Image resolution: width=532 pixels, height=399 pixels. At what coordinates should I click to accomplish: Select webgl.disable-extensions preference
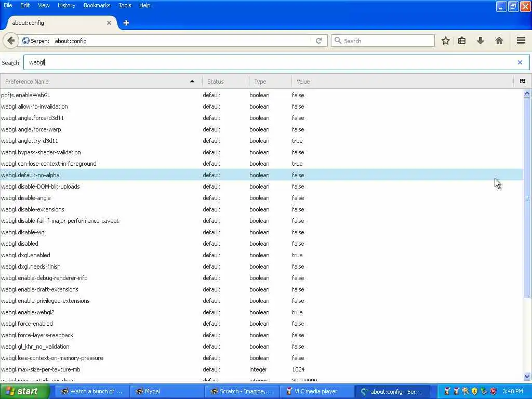[261, 209]
